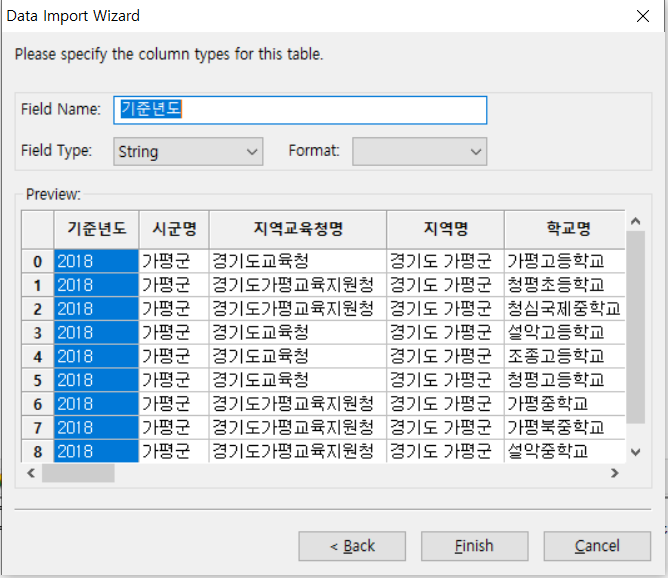
Task: Select the 시군명 column header
Action: click(174, 229)
